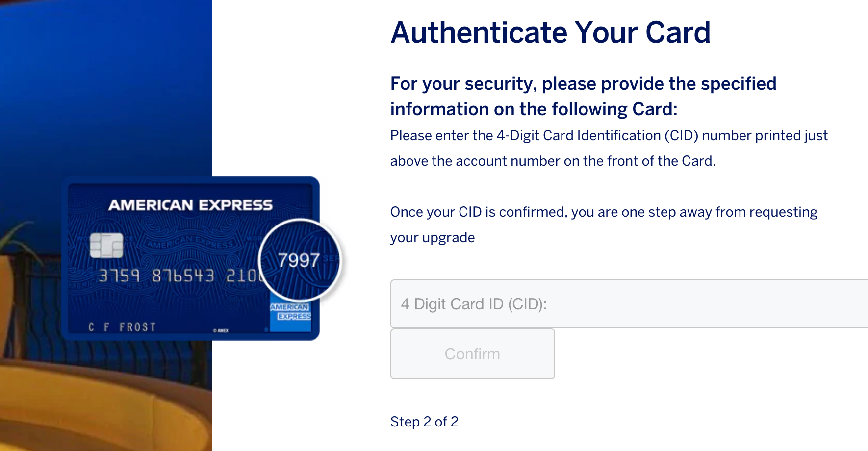Image resolution: width=868 pixels, height=451 pixels.
Task: Click the AMERICAN EXPRESS wordmark on the card
Action: click(x=191, y=205)
